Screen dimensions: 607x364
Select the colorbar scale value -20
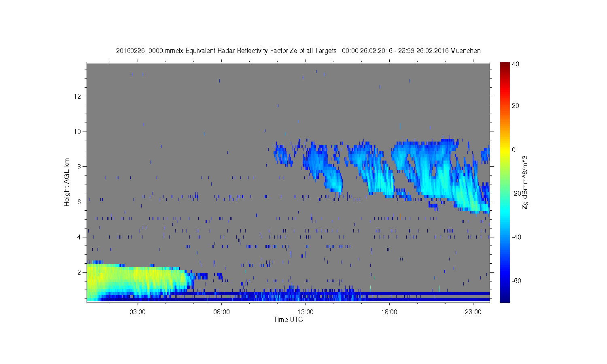coord(516,193)
